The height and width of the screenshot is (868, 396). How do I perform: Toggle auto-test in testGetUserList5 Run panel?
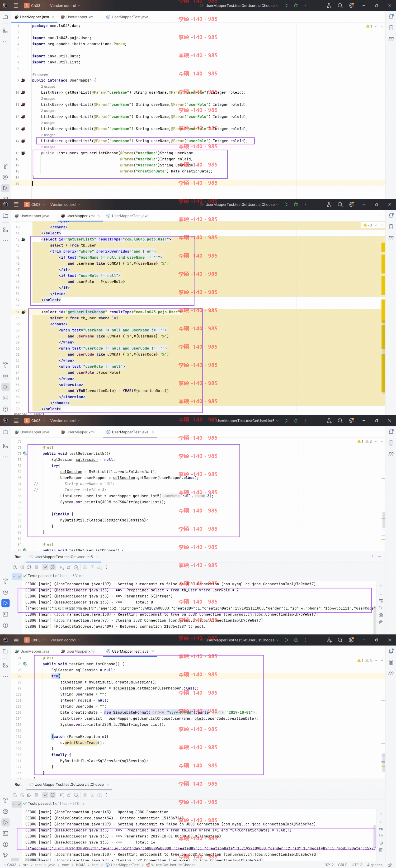[x=29, y=567]
